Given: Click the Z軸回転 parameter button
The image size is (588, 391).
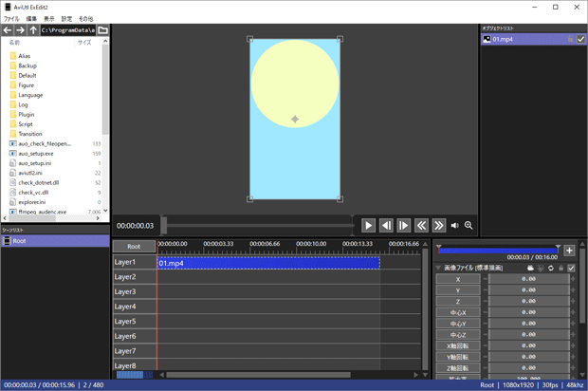Looking at the screenshot, I should (458, 368).
